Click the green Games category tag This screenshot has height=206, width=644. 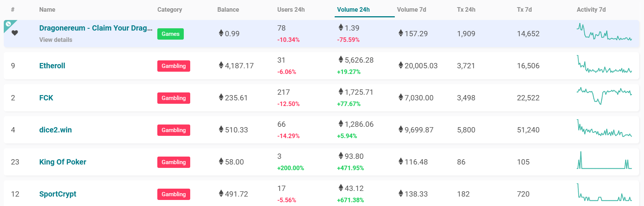pos(171,34)
